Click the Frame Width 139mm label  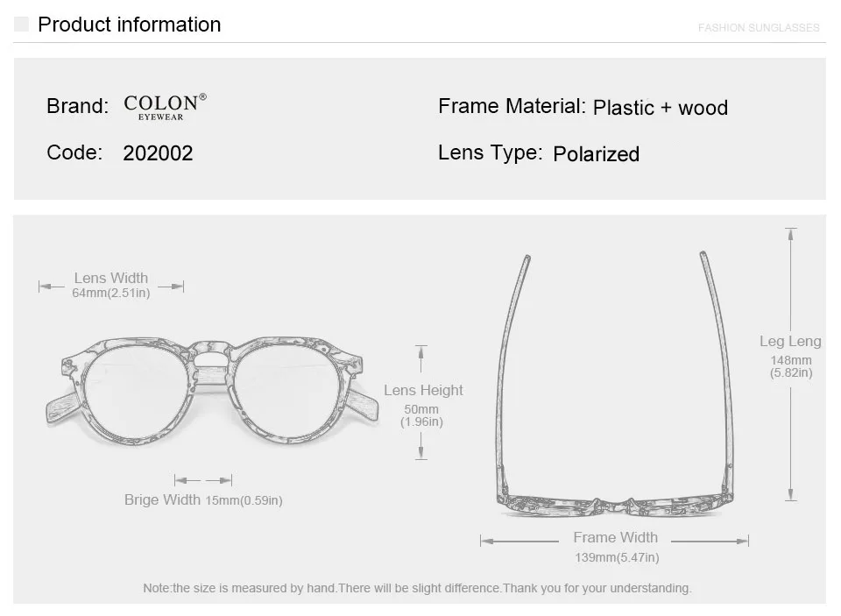click(x=616, y=547)
